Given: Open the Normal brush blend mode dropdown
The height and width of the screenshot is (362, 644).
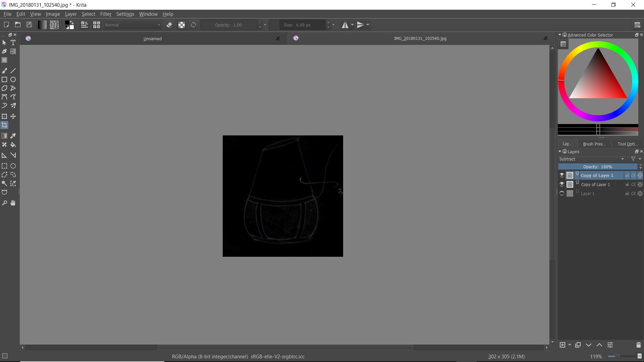Looking at the screenshot, I should (133, 25).
